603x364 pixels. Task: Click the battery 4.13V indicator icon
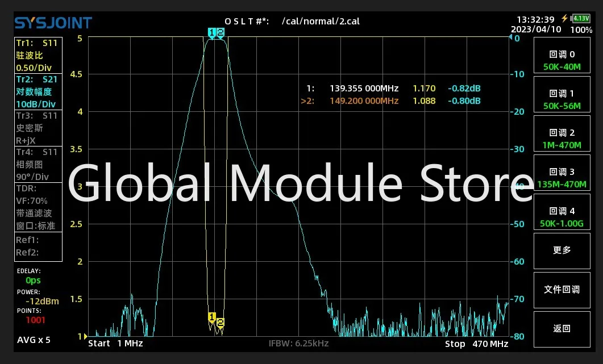click(580, 18)
